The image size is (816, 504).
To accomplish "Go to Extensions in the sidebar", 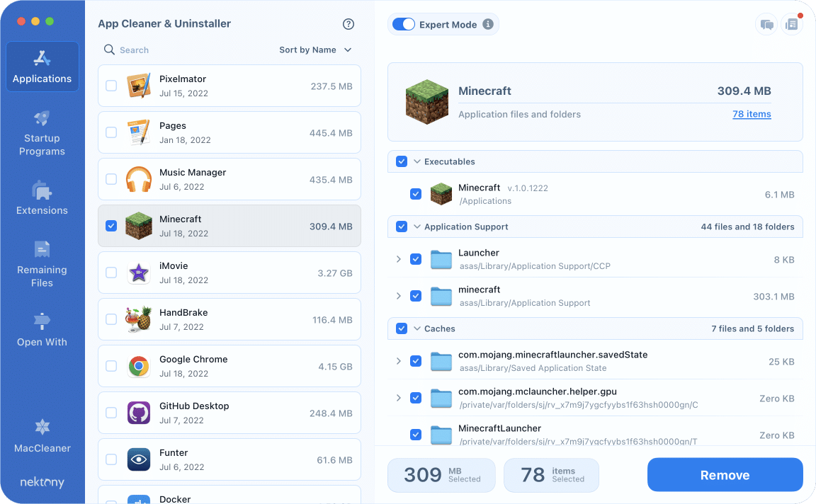I will pyautogui.click(x=42, y=198).
